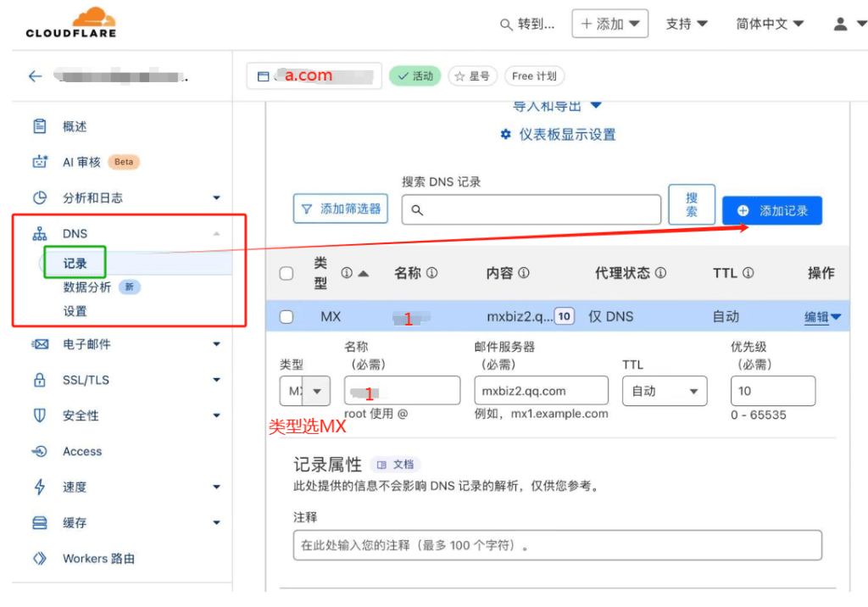
Task: Open 数据分析 under DNS
Action: tap(87, 287)
